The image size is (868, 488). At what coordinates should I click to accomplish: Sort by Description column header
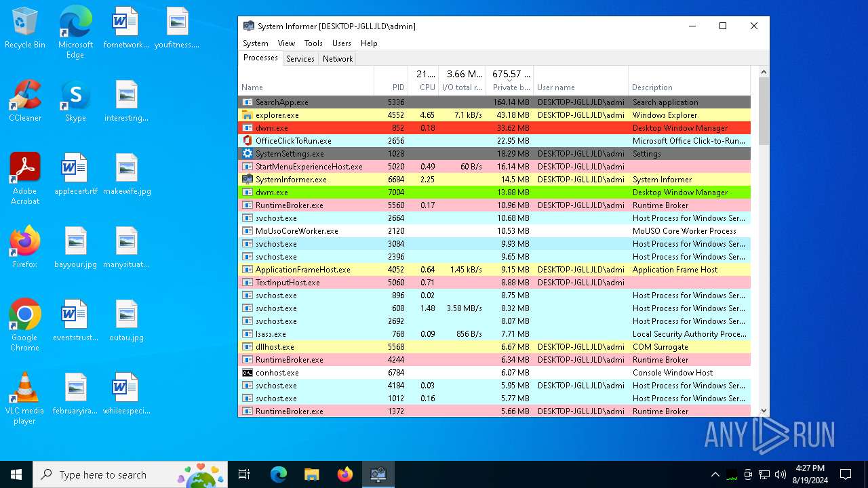click(689, 81)
